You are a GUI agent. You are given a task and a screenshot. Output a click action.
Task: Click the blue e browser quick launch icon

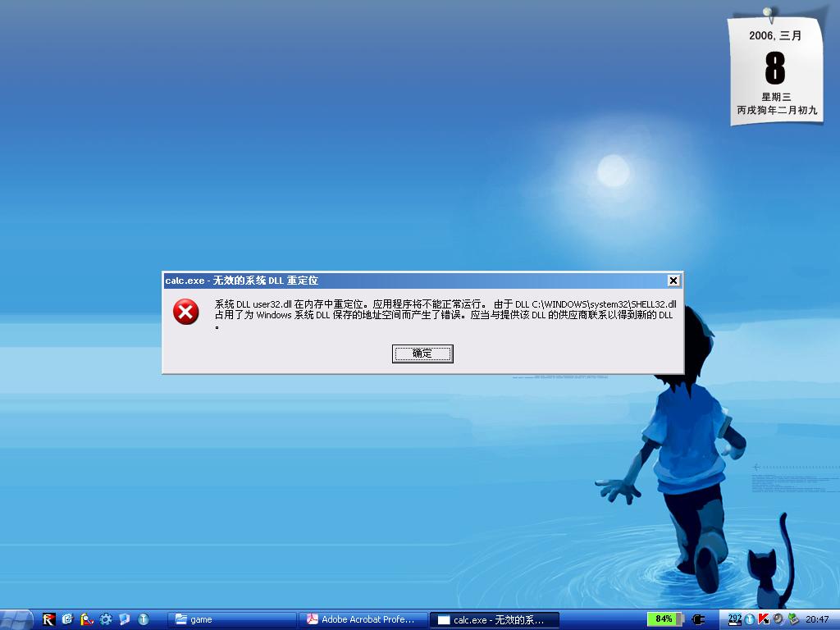pyautogui.click(x=68, y=619)
